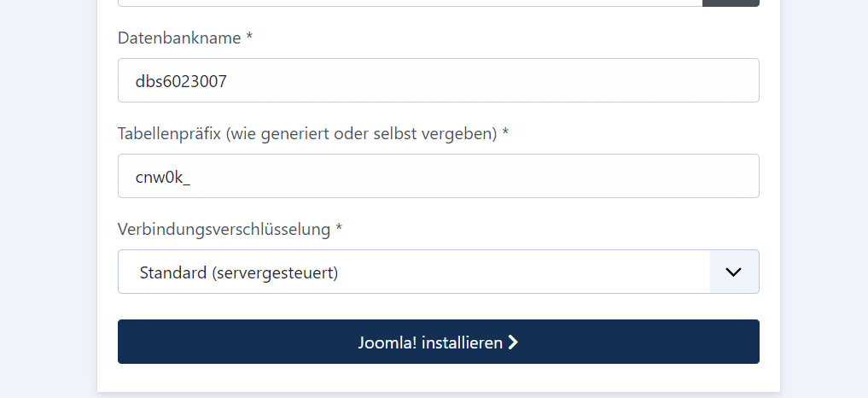868x398 pixels.
Task: Click the partially visible input field at top
Action: point(411,3)
